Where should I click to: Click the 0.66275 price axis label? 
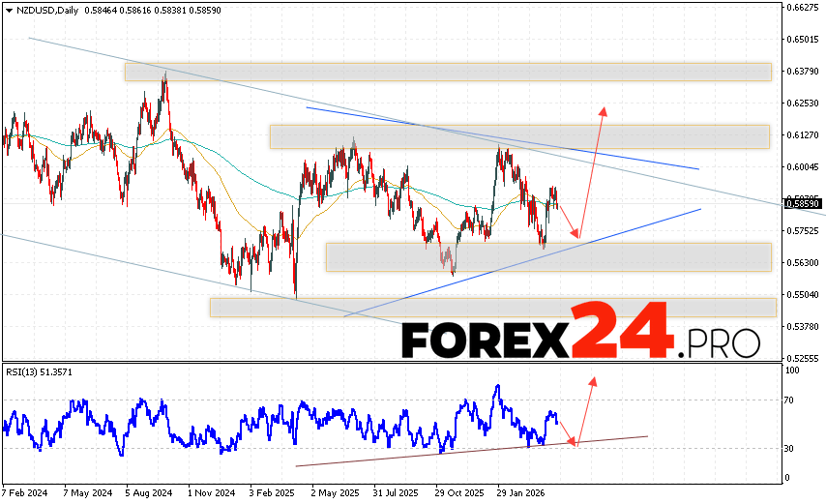point(803,8)
